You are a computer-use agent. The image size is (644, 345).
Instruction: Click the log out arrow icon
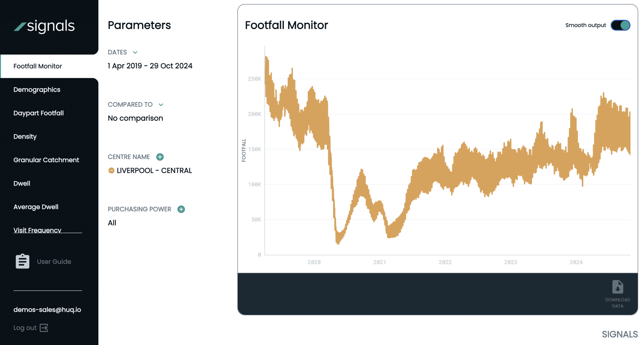point(44,328)
